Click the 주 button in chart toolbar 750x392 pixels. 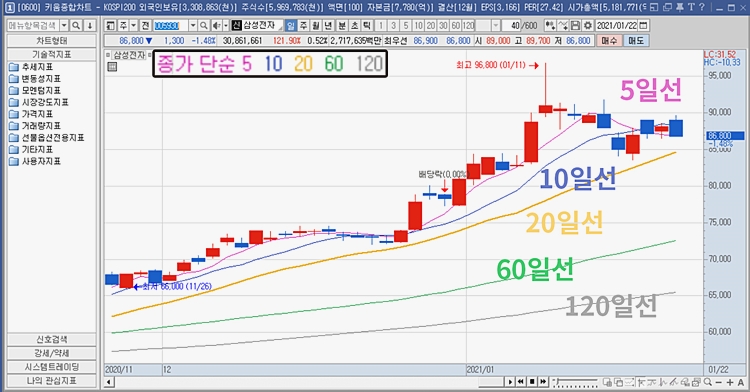click(123, 25)
